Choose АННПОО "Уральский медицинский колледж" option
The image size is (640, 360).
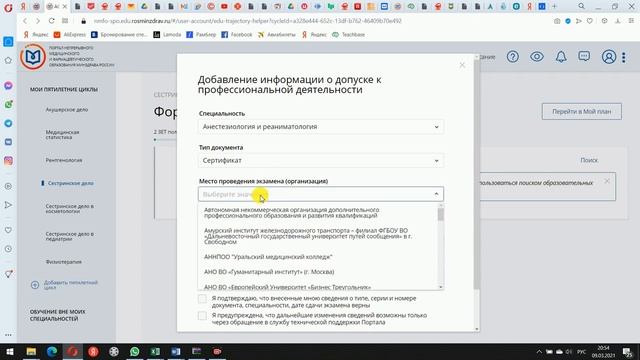(x=268, y=257)
